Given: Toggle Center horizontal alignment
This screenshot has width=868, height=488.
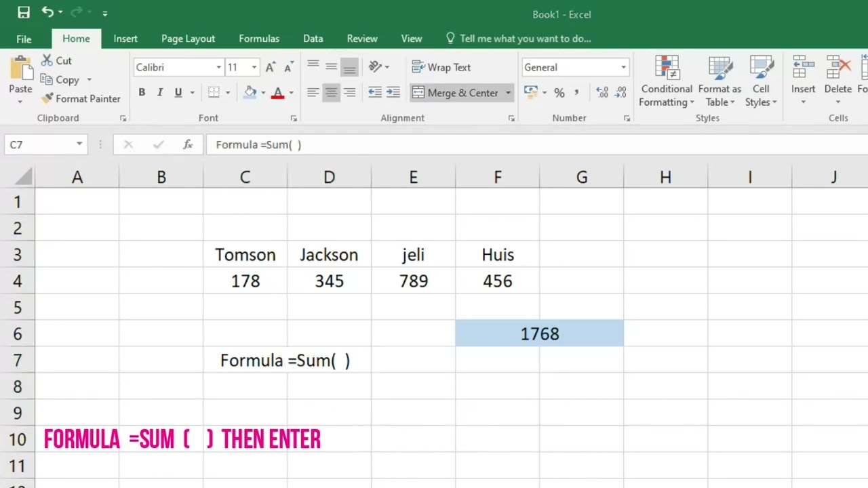Looking at the screenshot, I should tap(331, 92).
